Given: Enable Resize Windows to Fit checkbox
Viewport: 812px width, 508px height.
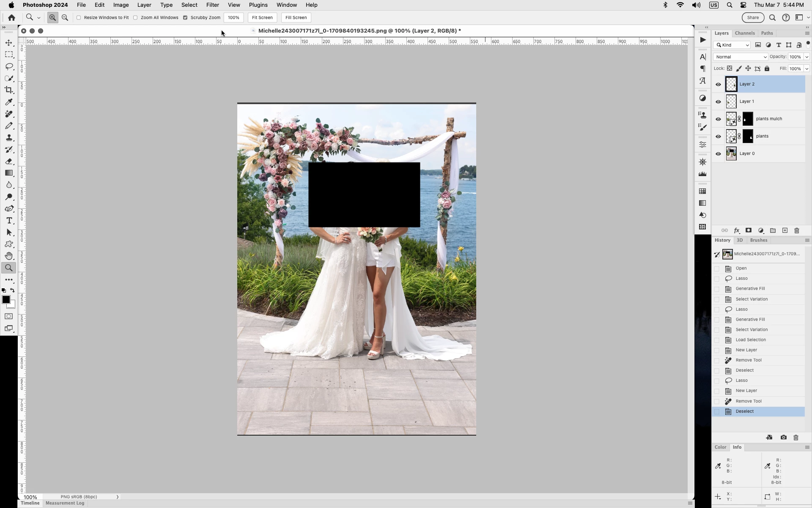Looking at the screenshot, I should 79,18.
